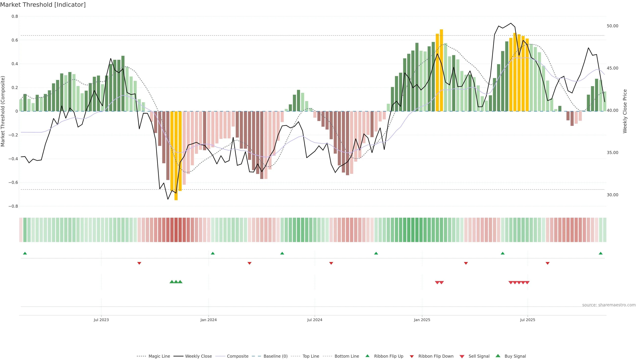This screenshot has height=362, width=644.
Task: Click the Jul 2025 x-axis label
Action: (527, 320)
